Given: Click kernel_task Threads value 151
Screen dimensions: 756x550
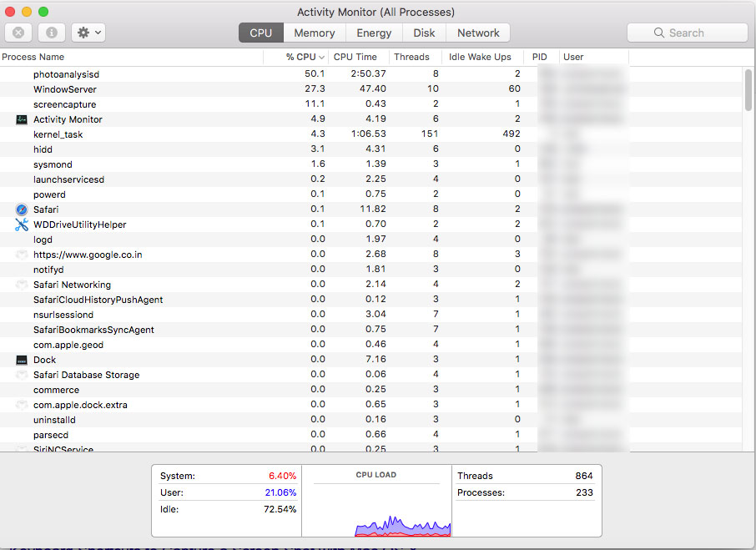Looking at the screenshot, I should pyautogui.click(x=430, y=134).
